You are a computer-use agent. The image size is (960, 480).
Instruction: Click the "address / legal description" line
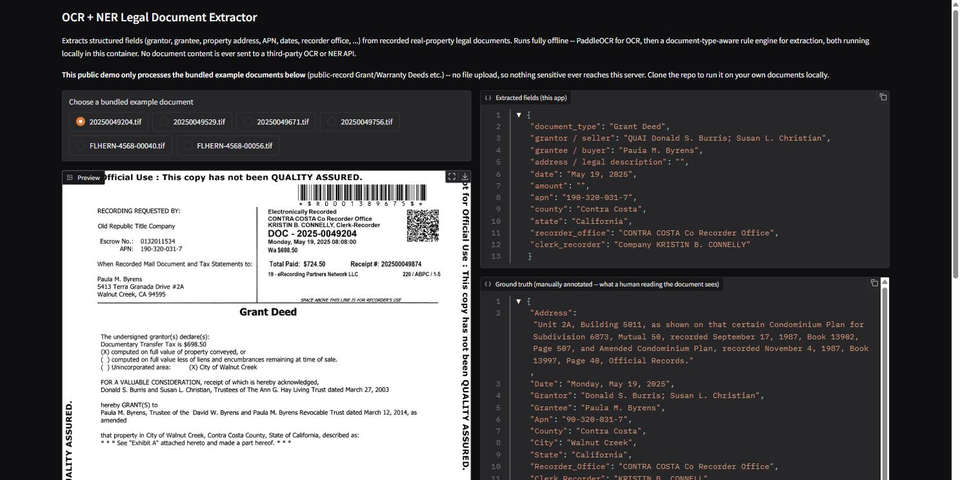tap(609, 162)
